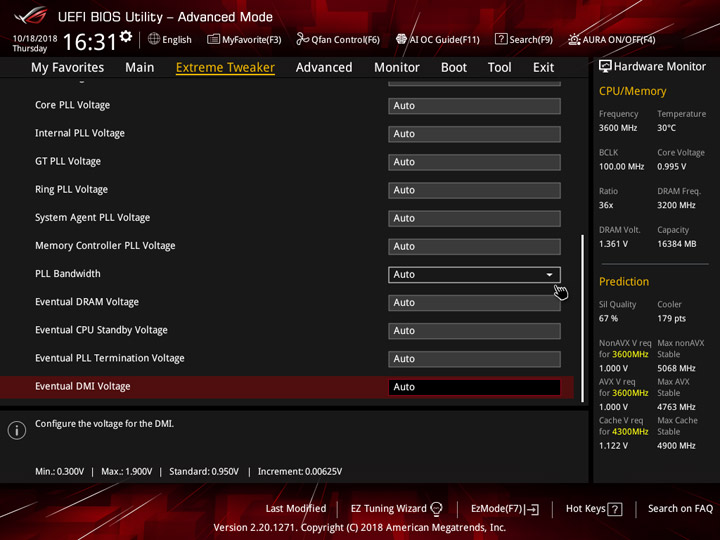Click the Hardware Monitor screen icon
This screenshot has height=540, width=720.
click(605, 66)
